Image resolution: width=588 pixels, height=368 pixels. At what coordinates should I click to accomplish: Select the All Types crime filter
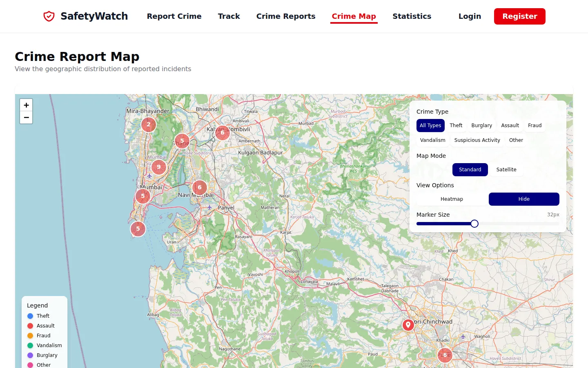click(x=430, y=126)
